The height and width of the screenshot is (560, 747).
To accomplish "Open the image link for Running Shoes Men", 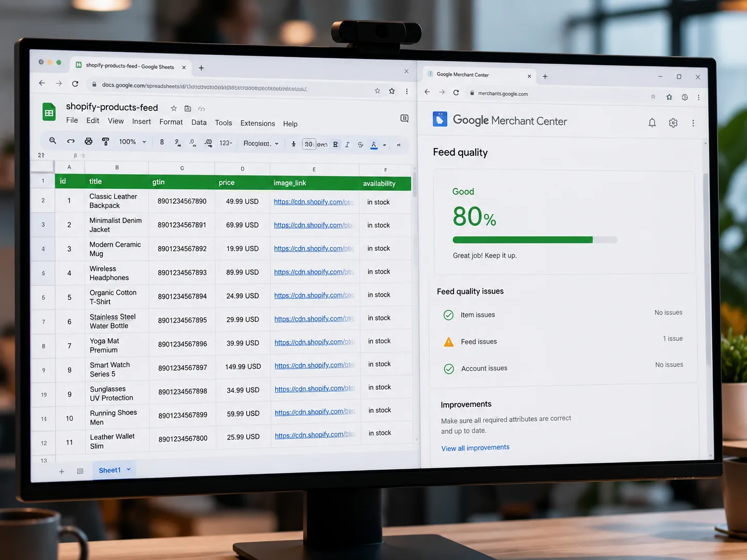I will 315,412.
